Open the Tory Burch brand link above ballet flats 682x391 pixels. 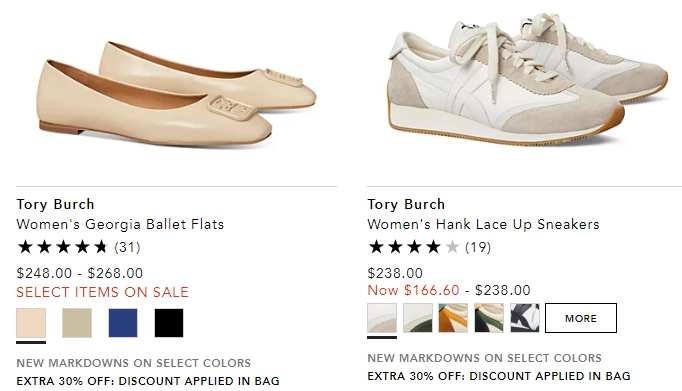click(55, 204)
